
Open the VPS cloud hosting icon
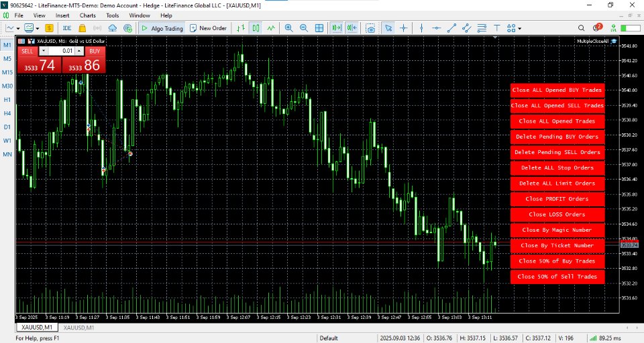pyautogui.click(x=113, y=28)
